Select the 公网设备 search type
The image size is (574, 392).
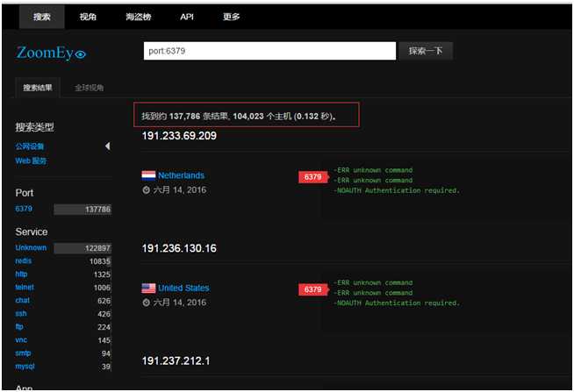(30, 146)
